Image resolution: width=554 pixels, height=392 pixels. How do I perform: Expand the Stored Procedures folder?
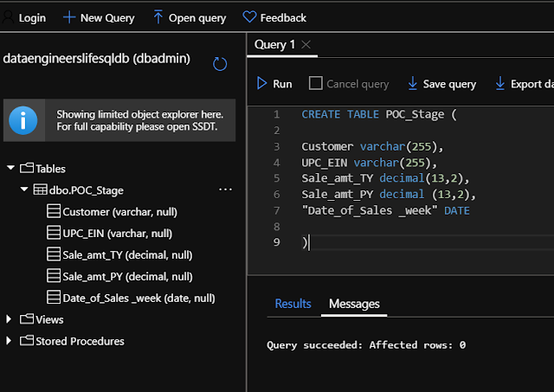[9, 341]
